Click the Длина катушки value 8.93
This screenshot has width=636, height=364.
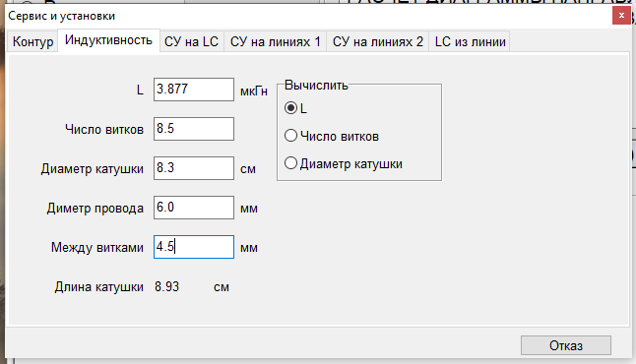pyautogui.click(x=166, y=287)
